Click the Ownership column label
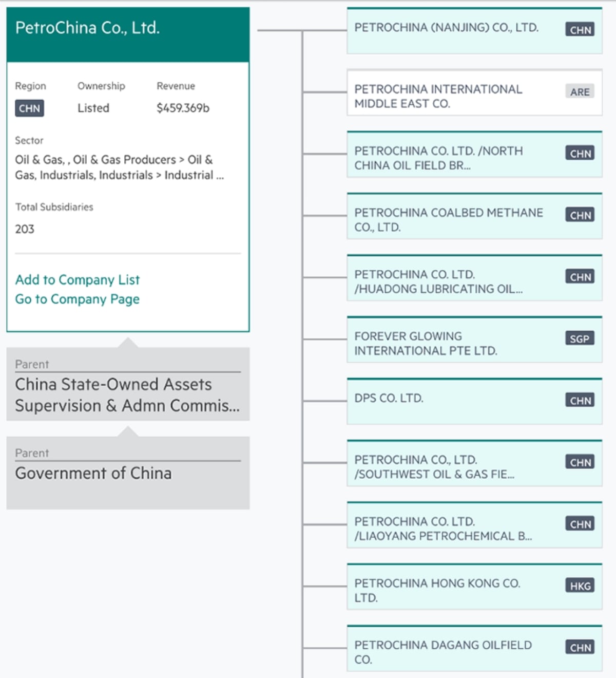This screenshot has height=678, width=616. pos(101,86)
